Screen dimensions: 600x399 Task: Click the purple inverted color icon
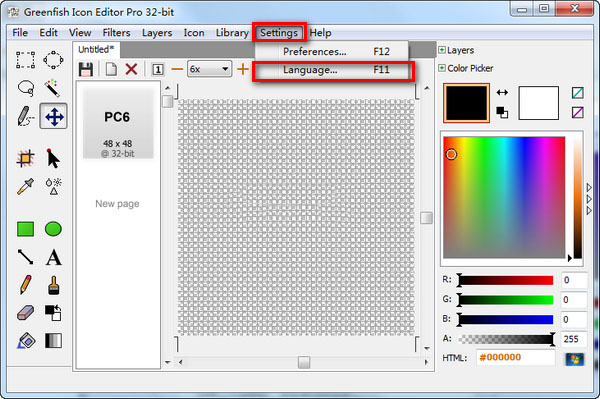click(x=578, y=112)
